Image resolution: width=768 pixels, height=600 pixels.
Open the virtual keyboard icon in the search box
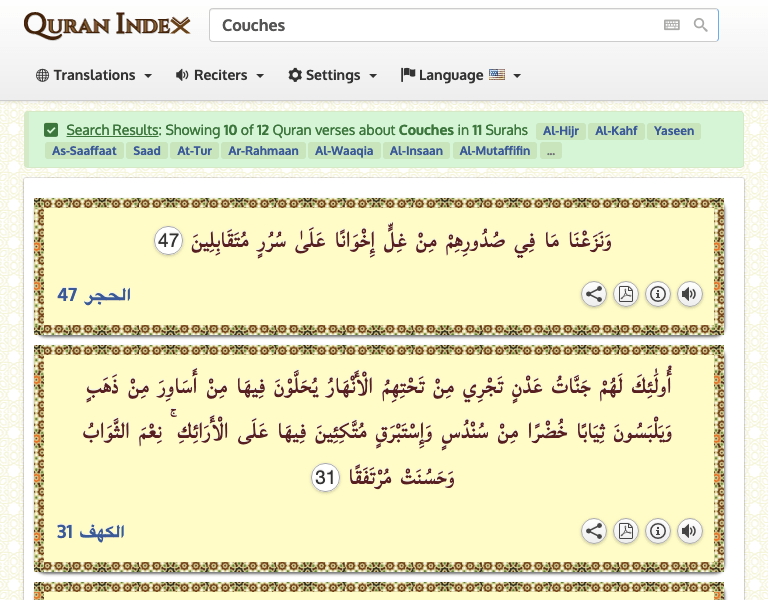click(672, 25)
